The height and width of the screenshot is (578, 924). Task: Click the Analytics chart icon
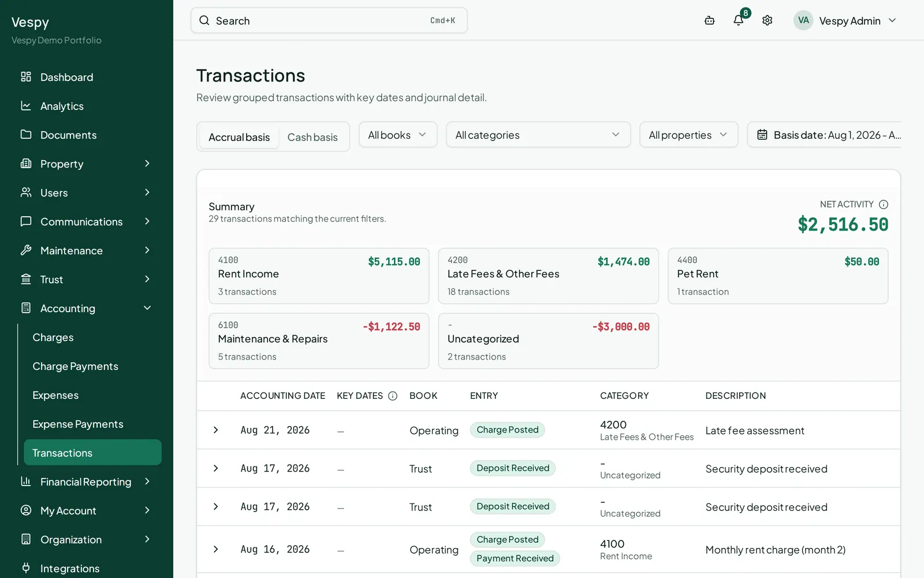[x=26, y=106]
